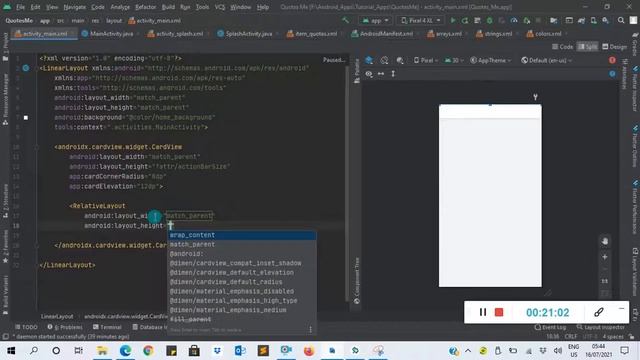Image resolution: width=640 pixels, height=360 pixels.
Task: Click the vertical expand arrows icon
Action: click(x=393, y=74)
